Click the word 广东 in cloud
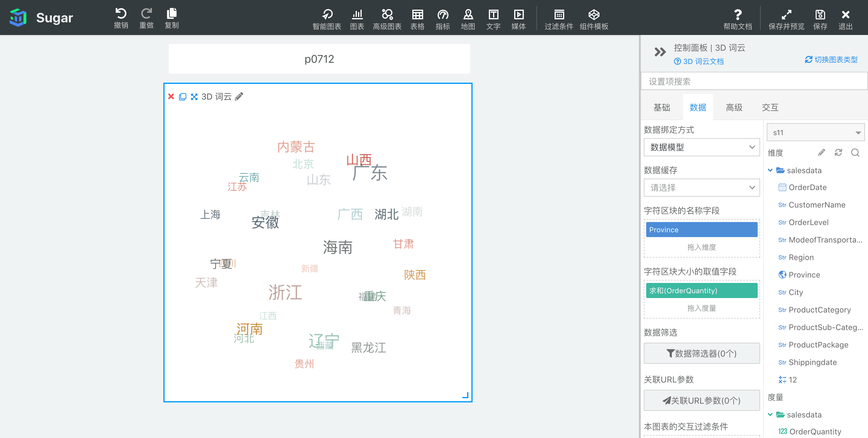868x438 pixels. point(370,173)
